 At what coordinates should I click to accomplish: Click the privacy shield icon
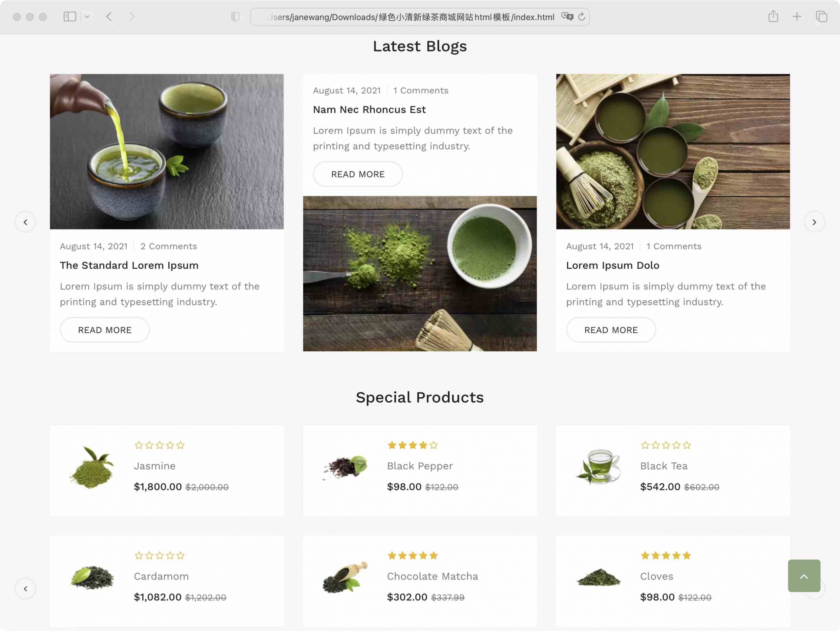pos(235,17)
